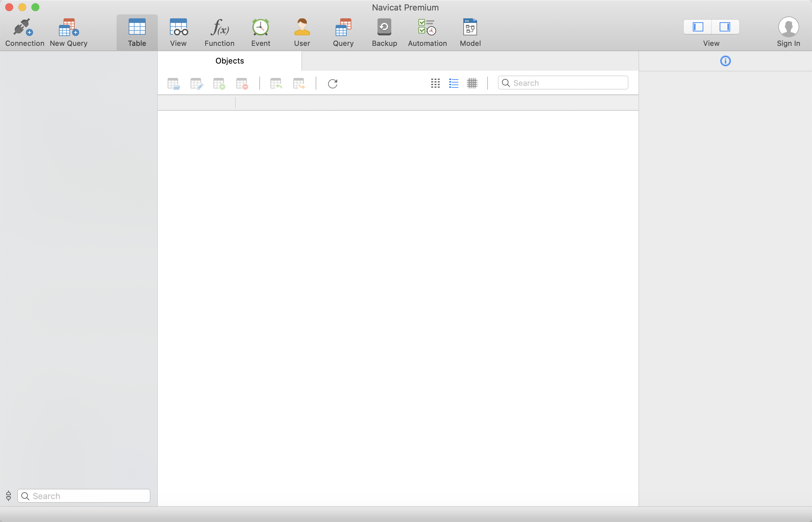Open the Model designer icon
Image resolution: width=812 pixels, height=522 pixels.
point(470,28)
